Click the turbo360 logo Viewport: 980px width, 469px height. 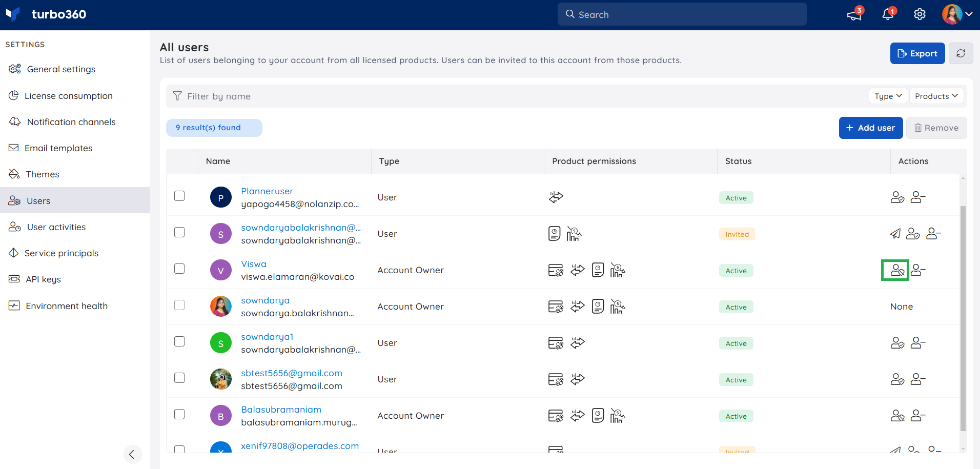46,14
